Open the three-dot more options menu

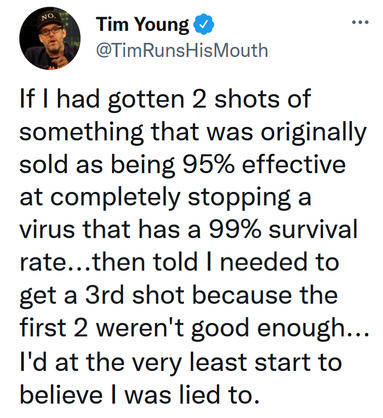tap(360, 23)
